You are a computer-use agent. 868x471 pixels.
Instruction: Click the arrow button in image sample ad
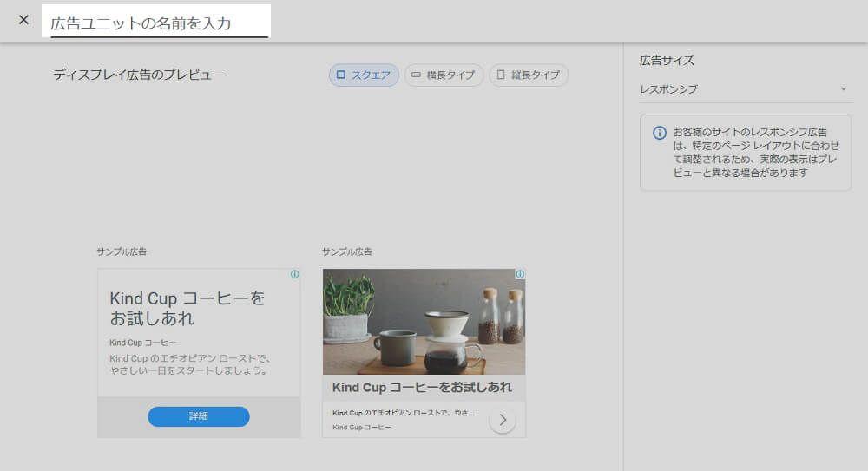[503, 420]
